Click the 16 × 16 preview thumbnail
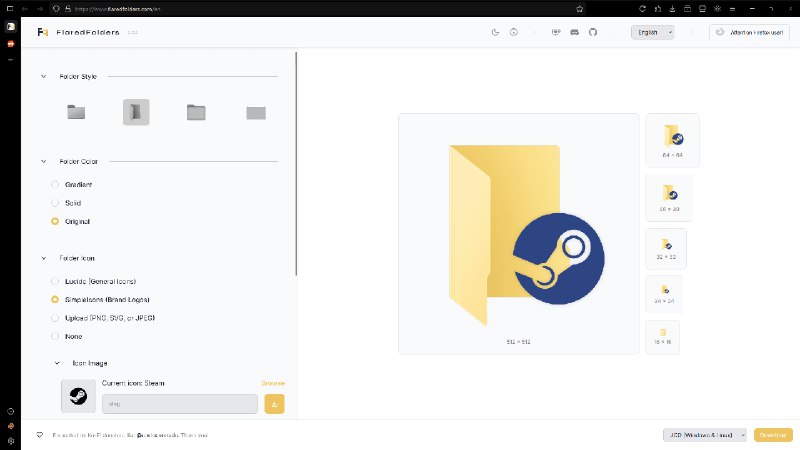The height and width of the screenshot is (450, 800). [x=662, y=337]
